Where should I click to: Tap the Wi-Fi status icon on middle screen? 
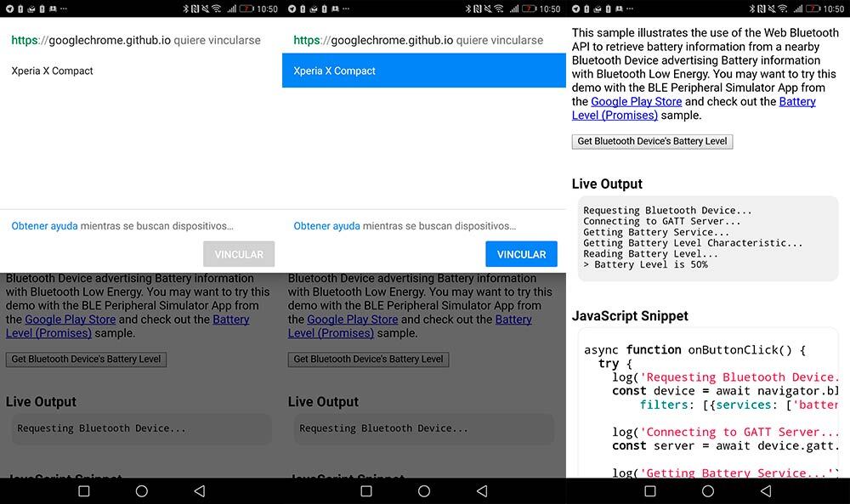(499, 8)
